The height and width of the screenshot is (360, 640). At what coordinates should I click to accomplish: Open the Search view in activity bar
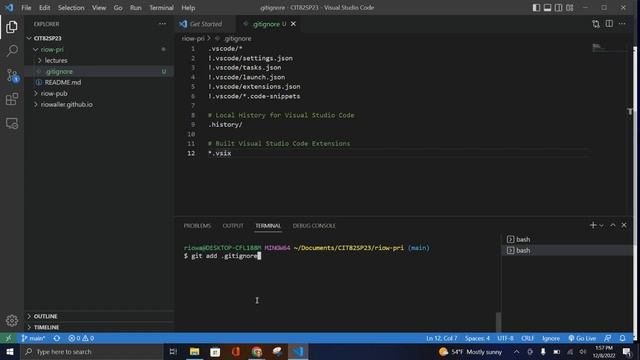[x=12, y=51]
